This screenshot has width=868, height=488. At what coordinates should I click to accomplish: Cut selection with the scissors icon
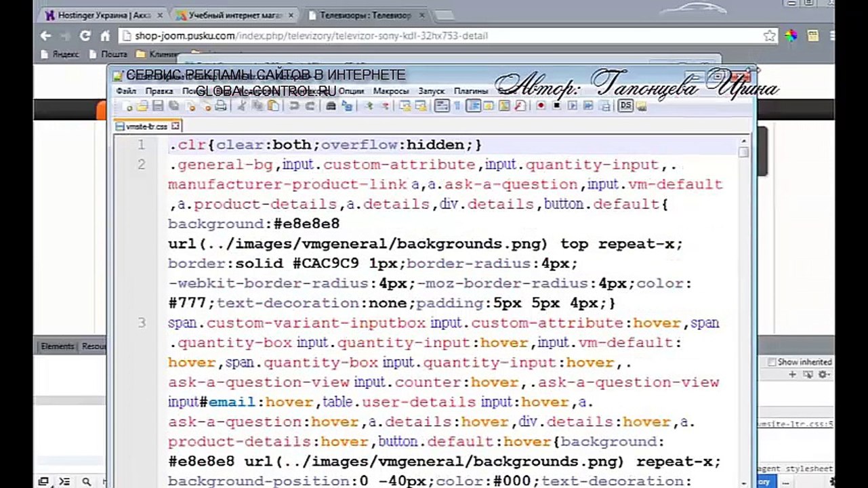tap(241, 106)
